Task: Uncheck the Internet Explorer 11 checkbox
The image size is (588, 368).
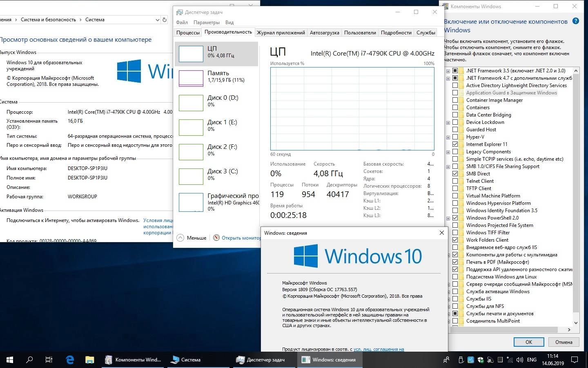Action: click(455, 144)
